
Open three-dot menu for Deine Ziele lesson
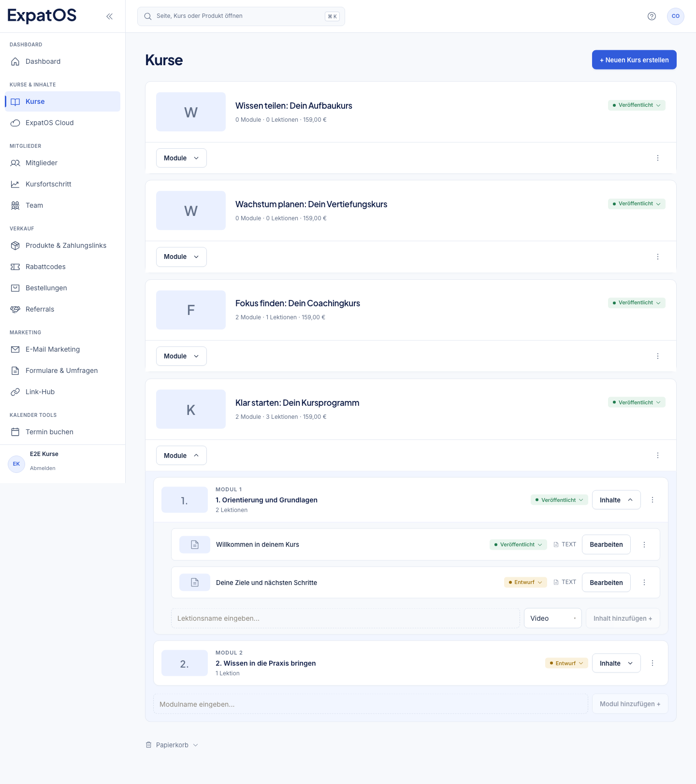pos(644,583)
